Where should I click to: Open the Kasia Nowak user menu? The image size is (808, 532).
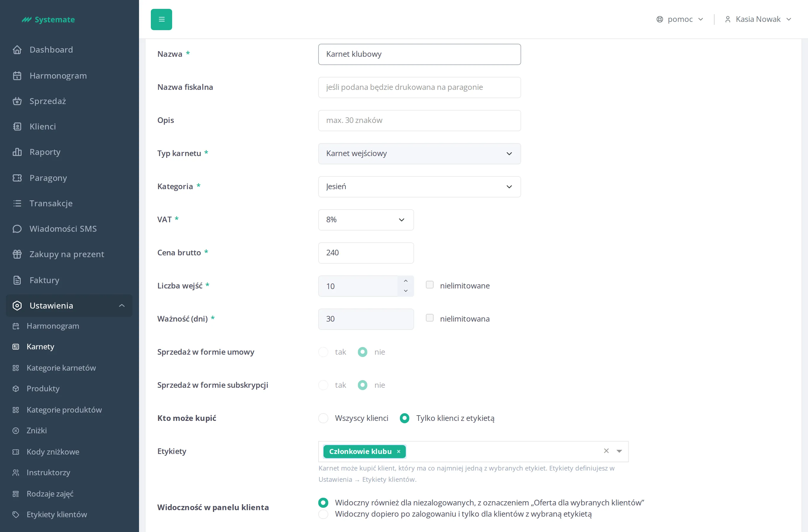pyautogui.click(x=758, y=19)
